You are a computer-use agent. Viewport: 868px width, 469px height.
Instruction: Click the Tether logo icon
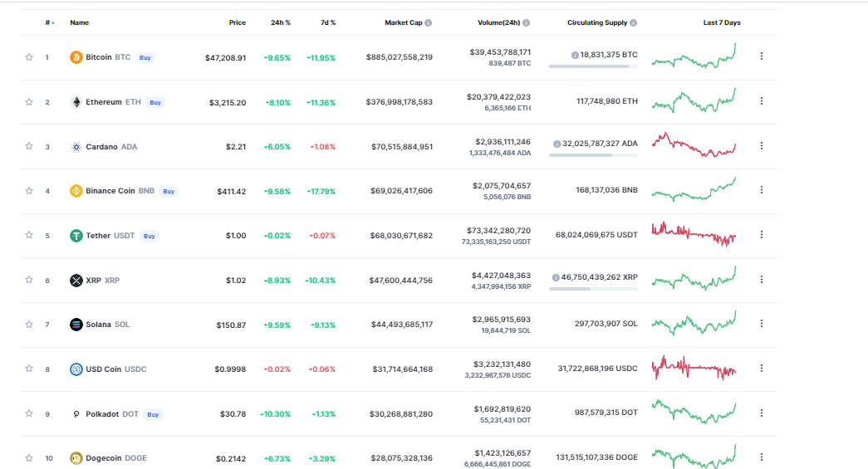(76, 236)
